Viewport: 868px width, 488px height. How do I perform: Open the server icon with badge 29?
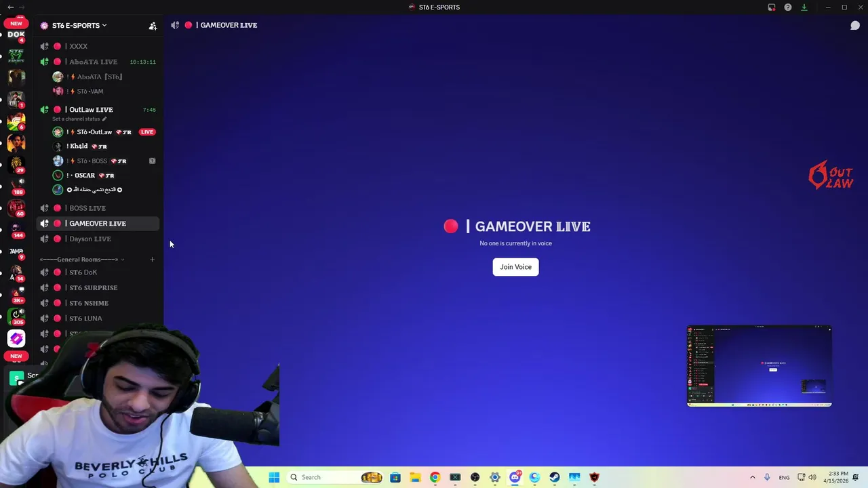point(16,163)
